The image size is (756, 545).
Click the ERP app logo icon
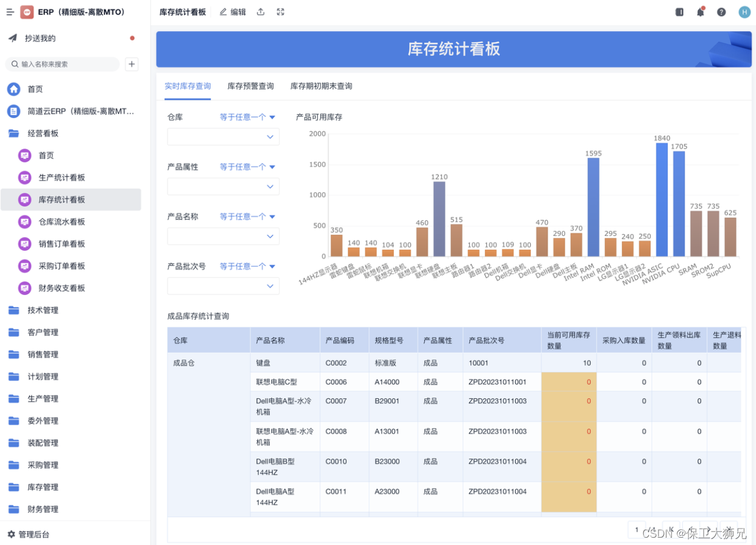click(x=27, y=12)
